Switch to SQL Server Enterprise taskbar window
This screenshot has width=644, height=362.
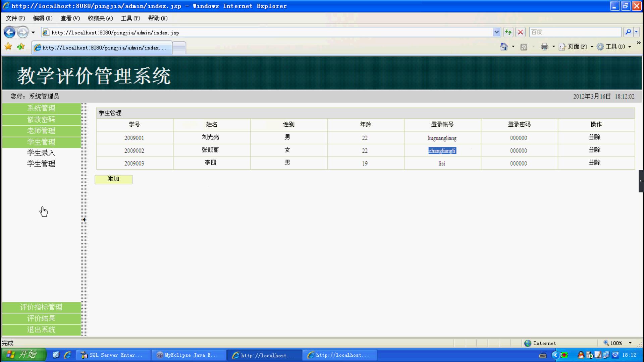tap(113, 355)
